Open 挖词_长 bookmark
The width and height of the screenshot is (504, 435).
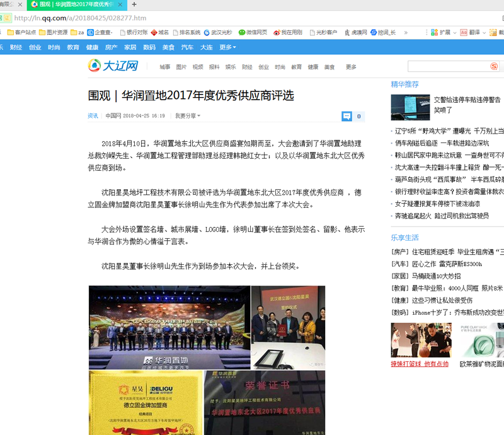tap(383, 32)
